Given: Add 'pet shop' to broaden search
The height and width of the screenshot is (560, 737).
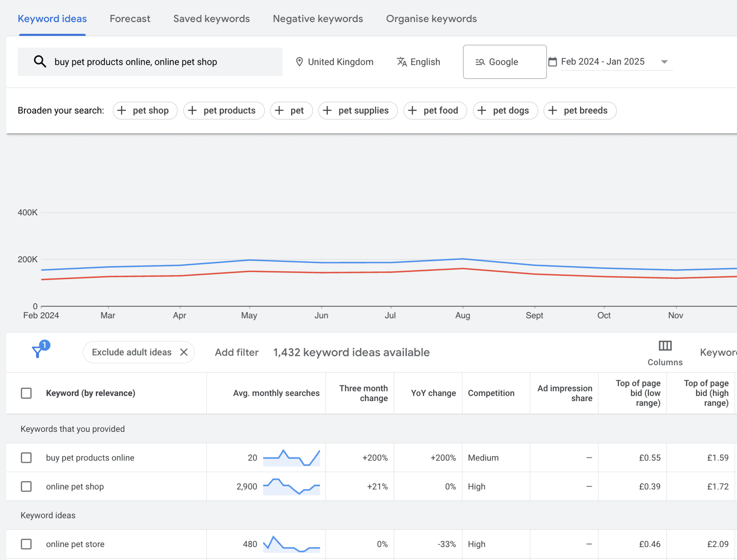Looking at the screenshot, I should point(145,111).
